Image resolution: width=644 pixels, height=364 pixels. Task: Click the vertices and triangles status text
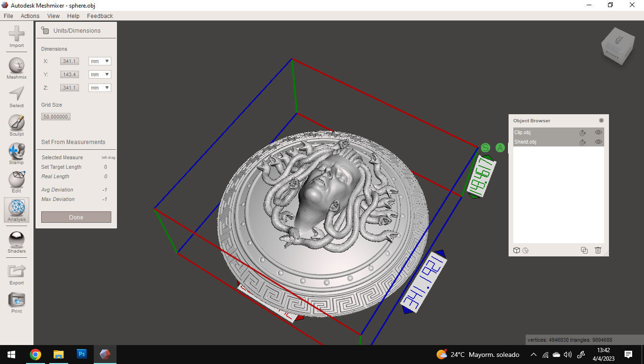coord(570,340)
